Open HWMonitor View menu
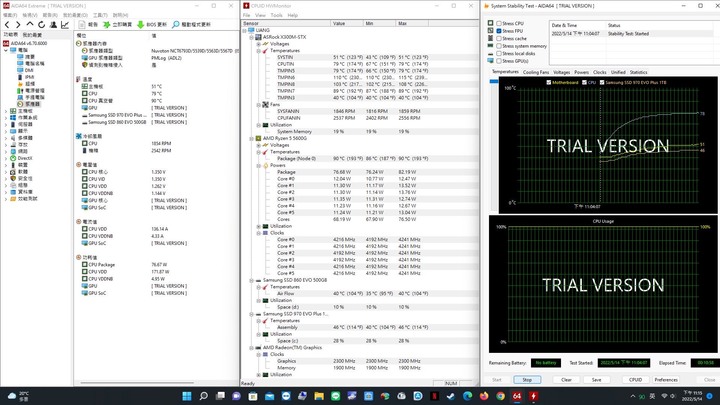The height and width of the screenshot is (405, 720). [260, 15]
